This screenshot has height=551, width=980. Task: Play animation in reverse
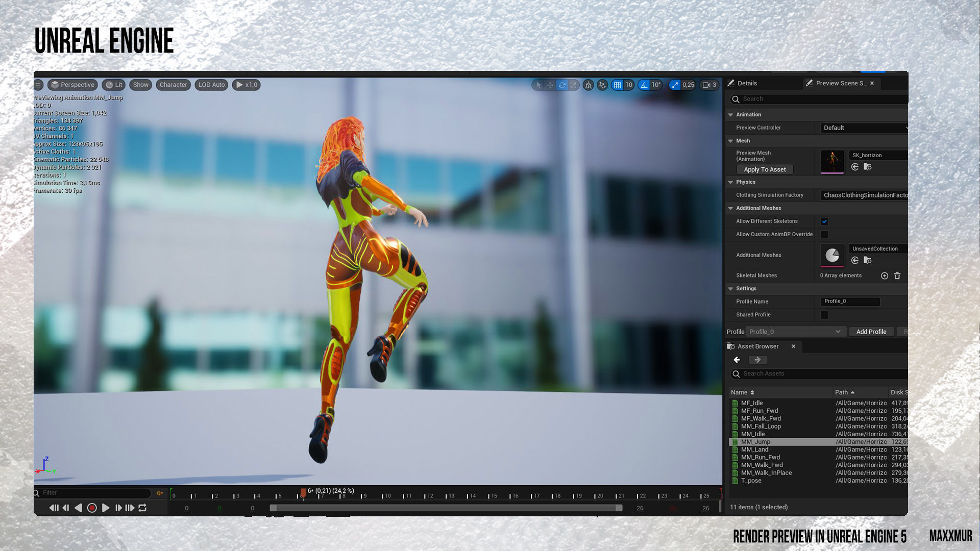click(x=78, y=508)
